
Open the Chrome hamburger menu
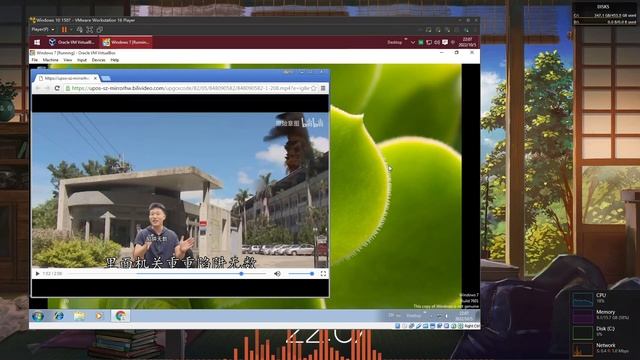323,88
